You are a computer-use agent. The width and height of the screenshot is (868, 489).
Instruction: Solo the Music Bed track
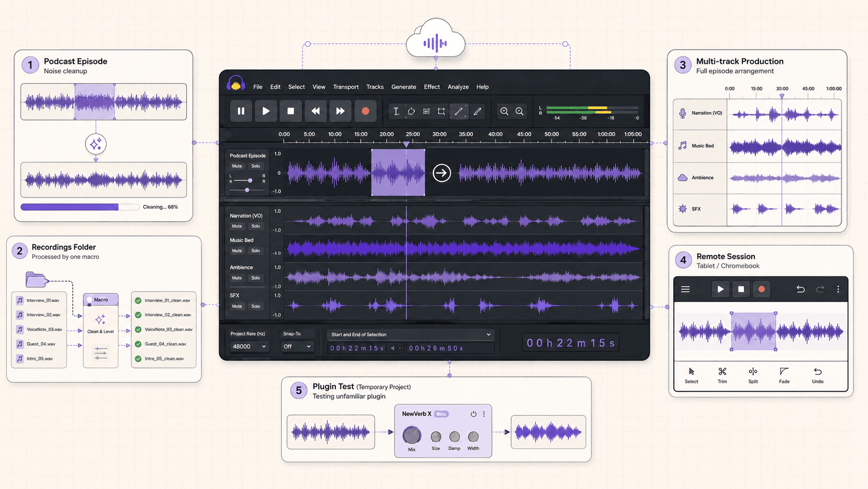(x=255, y=250)
